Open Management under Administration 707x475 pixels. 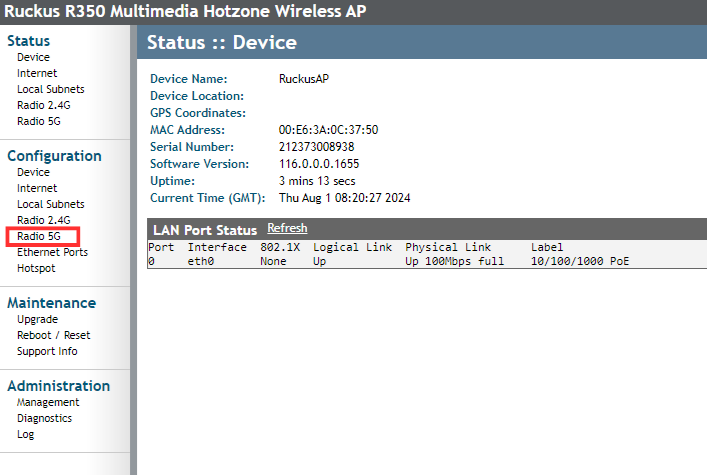(48, 402)
